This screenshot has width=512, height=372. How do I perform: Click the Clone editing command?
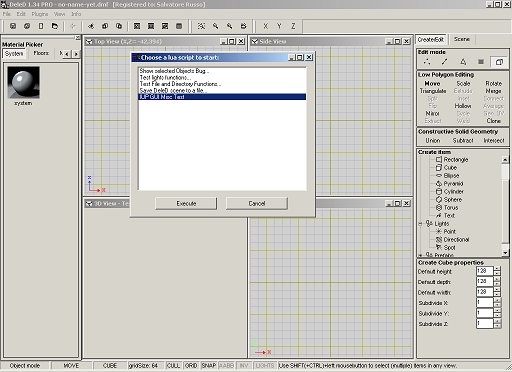pyautogui.click(x=494, y=121)
